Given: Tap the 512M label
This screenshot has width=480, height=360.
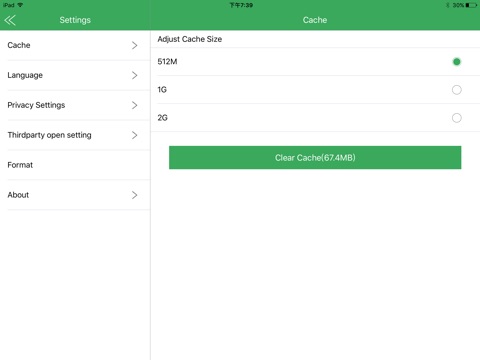Looking at the screenshot, I should tap(167, 62).
